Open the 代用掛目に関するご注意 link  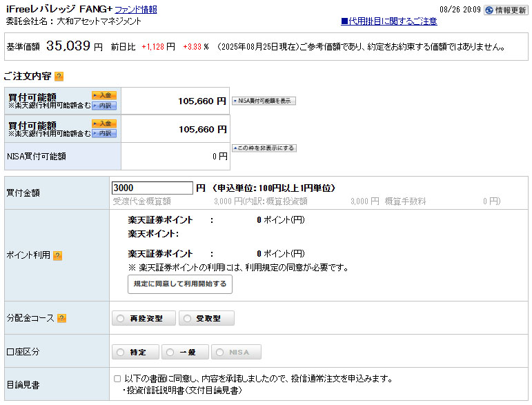coord(388,21)
